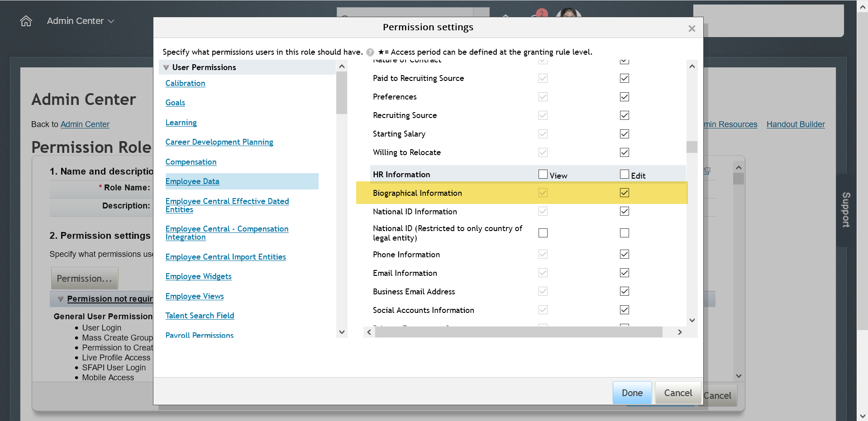868x421 pixels.
Task: Open Calibration permissions
Action: 185,83
